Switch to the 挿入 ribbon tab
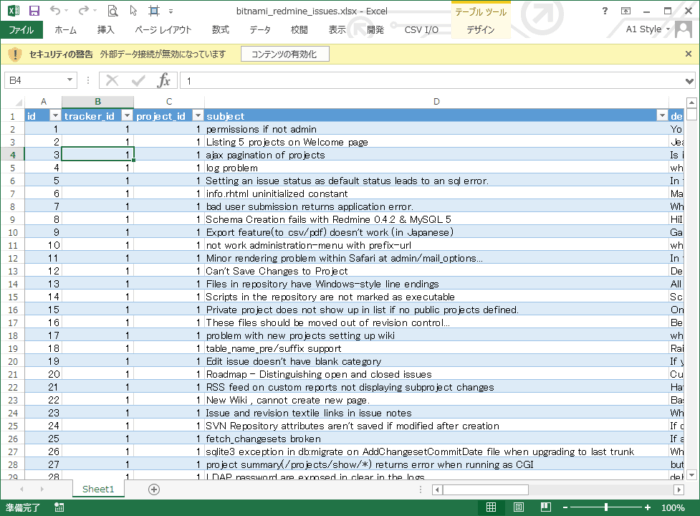This screenshot has width=700, height=516. (x=106, y=30)
